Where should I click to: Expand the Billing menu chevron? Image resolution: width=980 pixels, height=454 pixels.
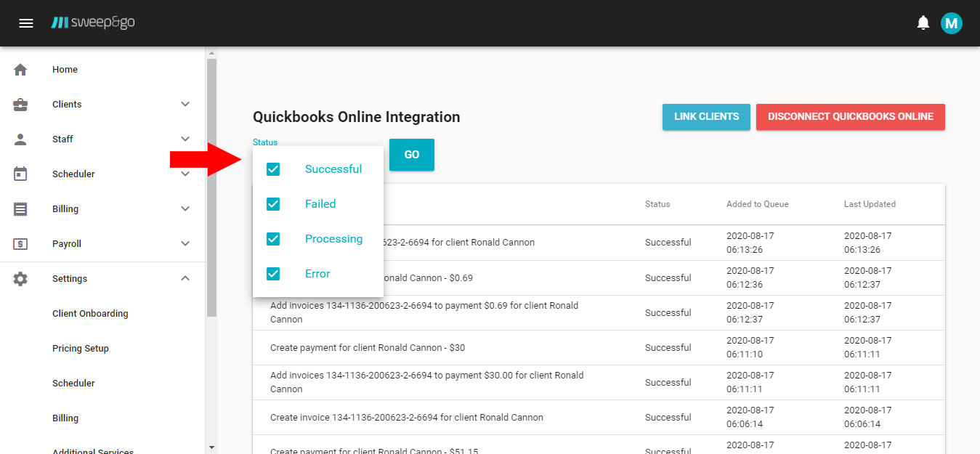[x=185, y=208]
